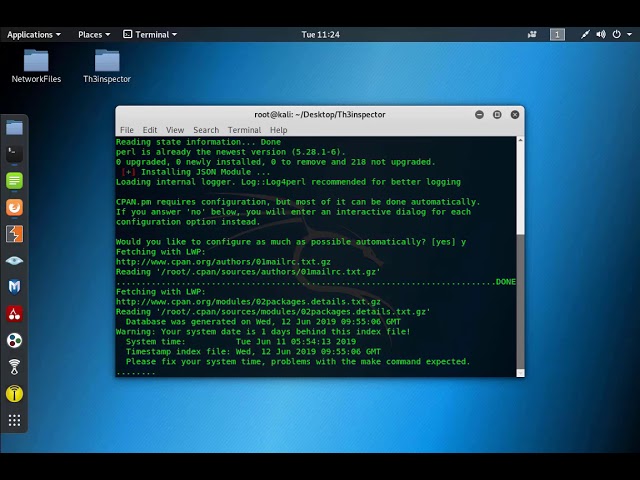This screenshot has height=480, width=640.
Task: Click the 'Warning: Your system date' line
Action: click(x=263, y=331)
